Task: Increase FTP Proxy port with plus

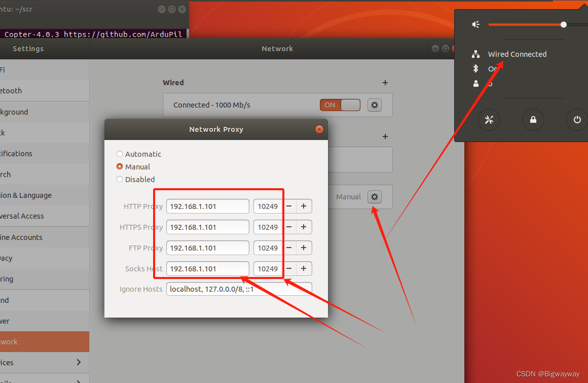Action: (x=304, y=248)
